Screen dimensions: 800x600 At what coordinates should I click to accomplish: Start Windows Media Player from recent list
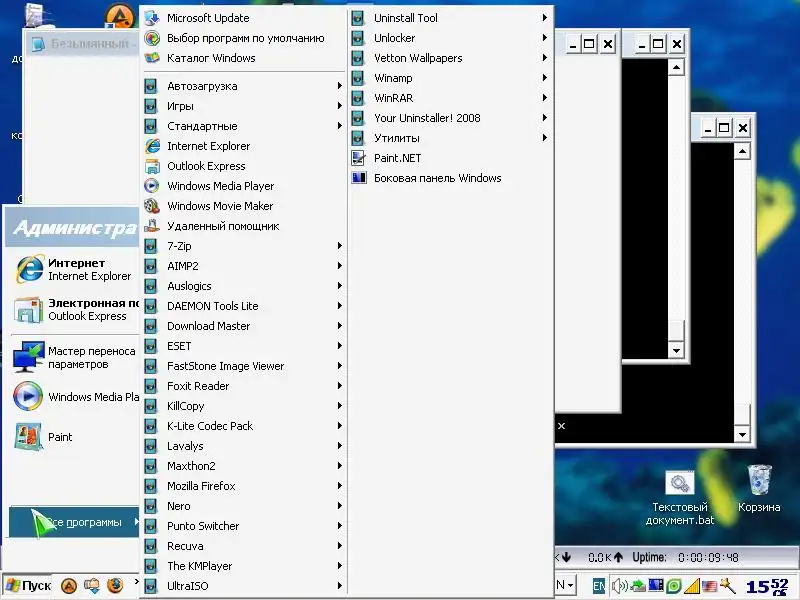(28, 396)
